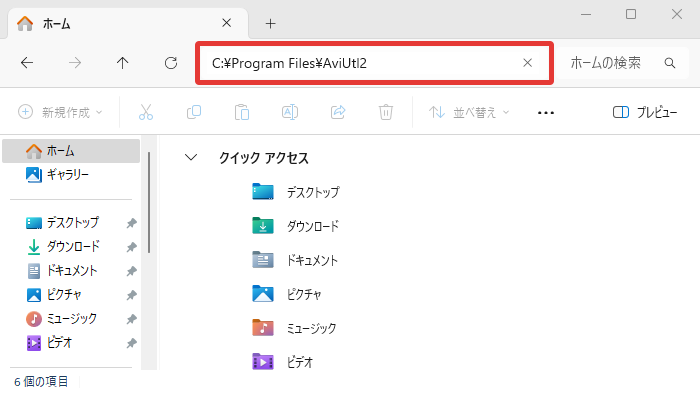Collapse the クイック アクセス section chevron
The image size is (700, 394).
pyautogui.click(x=191, y=157)
